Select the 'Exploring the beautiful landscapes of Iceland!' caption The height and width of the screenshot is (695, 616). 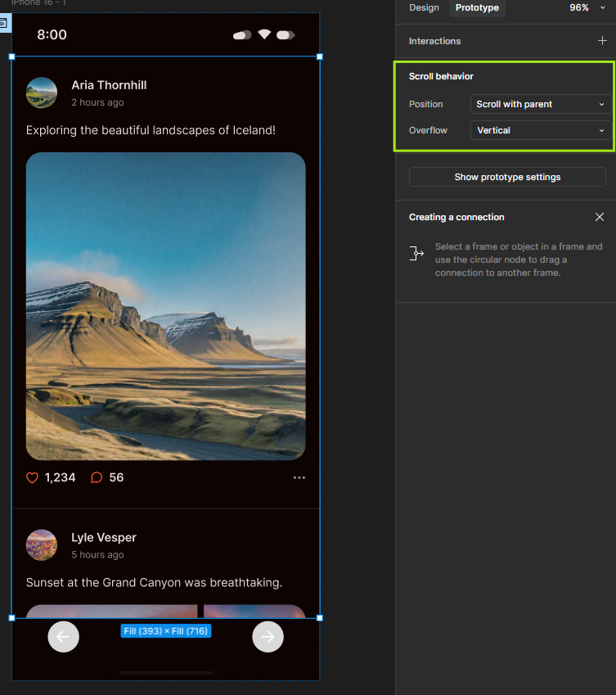[151, 130]
